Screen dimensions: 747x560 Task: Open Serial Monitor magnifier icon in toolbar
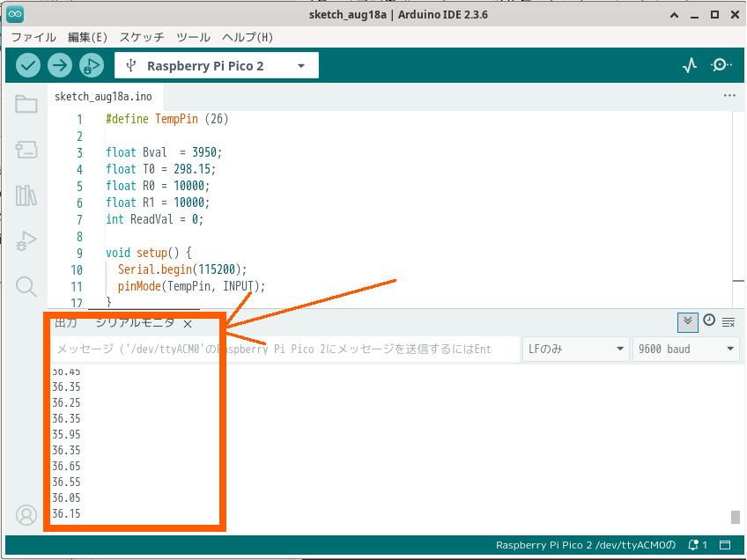721,65
